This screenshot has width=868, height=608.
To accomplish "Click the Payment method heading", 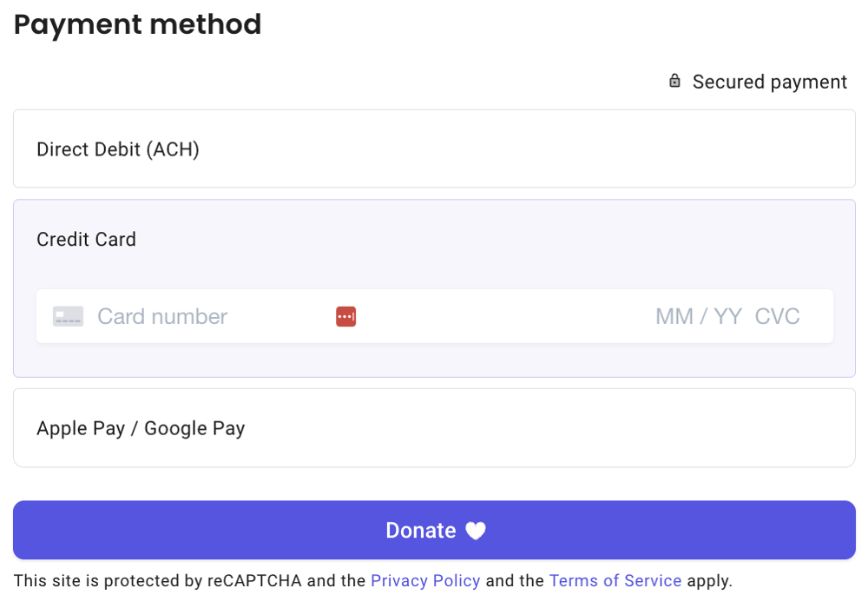I will click(x=137, y=24).
